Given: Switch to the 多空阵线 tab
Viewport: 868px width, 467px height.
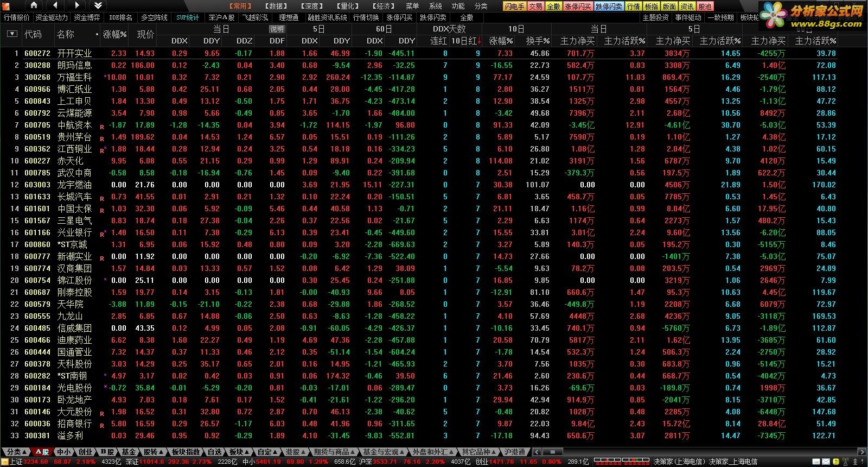Looking at the screenshot, I should click(154, 17).
